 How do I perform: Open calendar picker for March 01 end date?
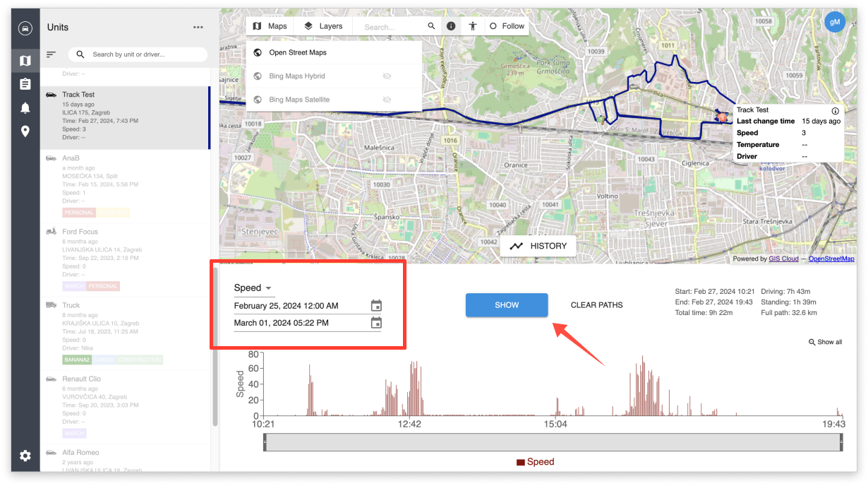(376, 323)
